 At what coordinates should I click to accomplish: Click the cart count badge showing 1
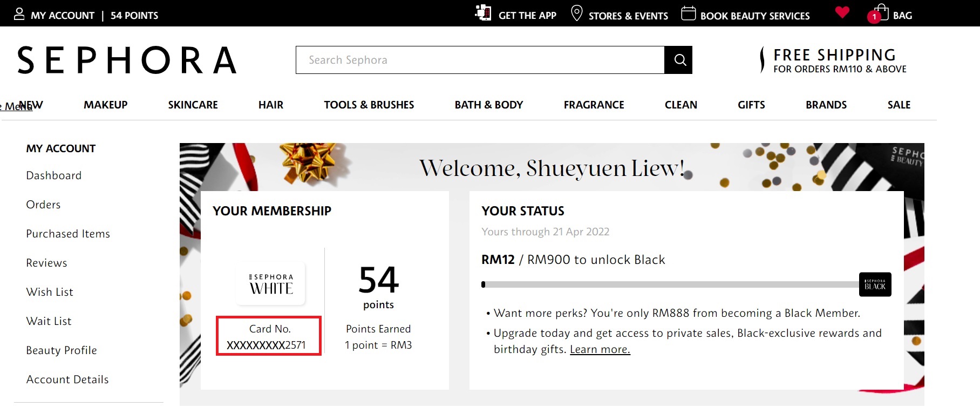coord(874,17)
